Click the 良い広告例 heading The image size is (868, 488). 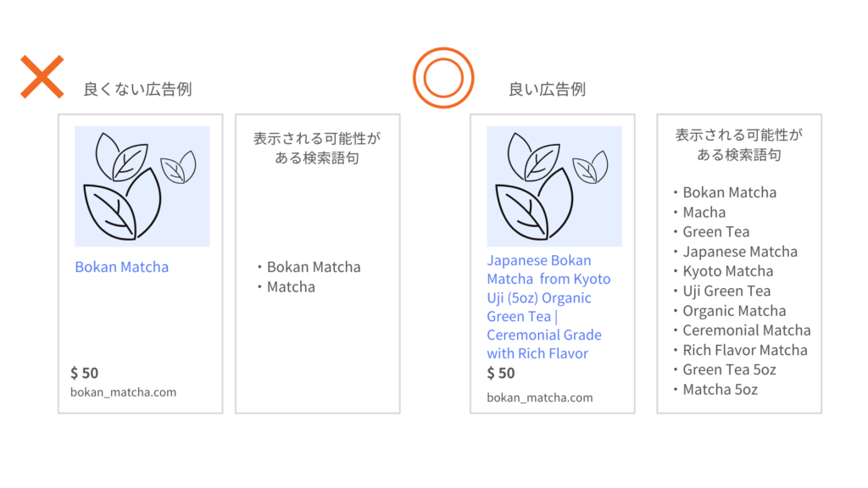[x=547, y=89]
